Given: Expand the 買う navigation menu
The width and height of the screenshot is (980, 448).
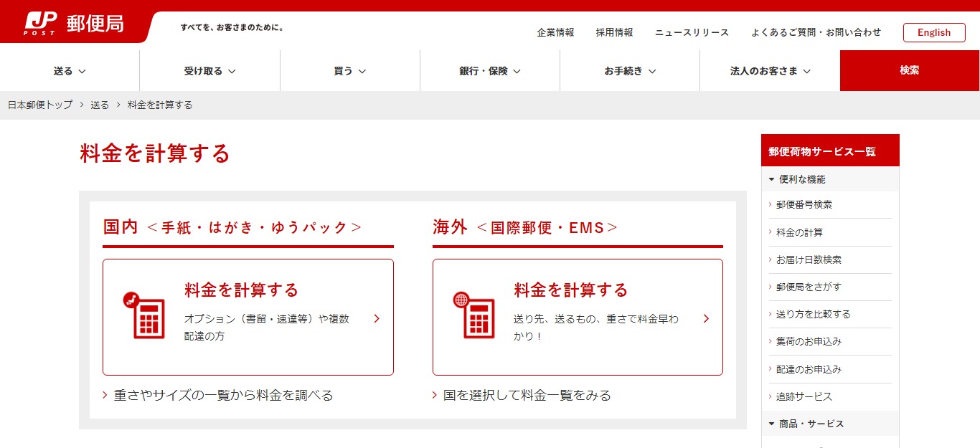Looking at the screenshot, I should pyautogui.click(x=350, y=71).
